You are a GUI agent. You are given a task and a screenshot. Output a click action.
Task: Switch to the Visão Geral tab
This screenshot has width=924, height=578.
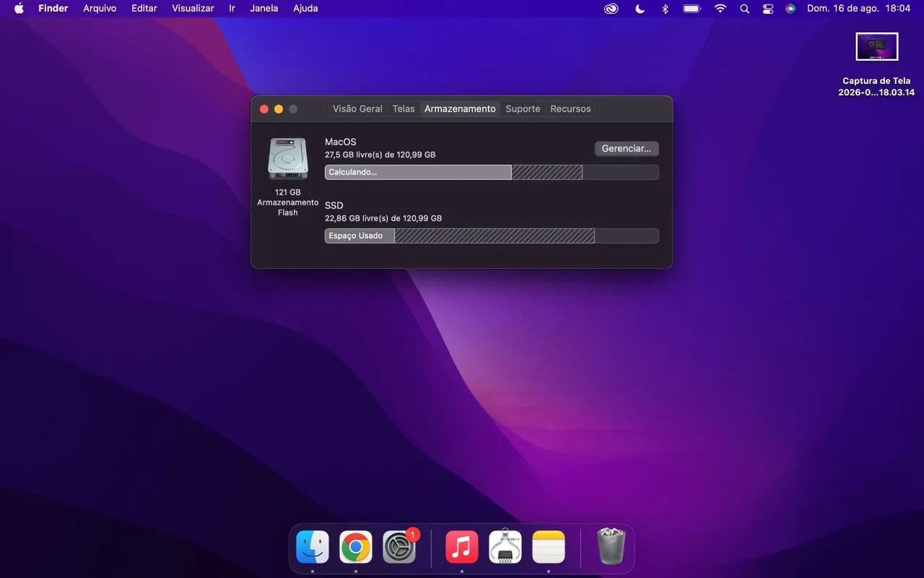click(357, 109)
